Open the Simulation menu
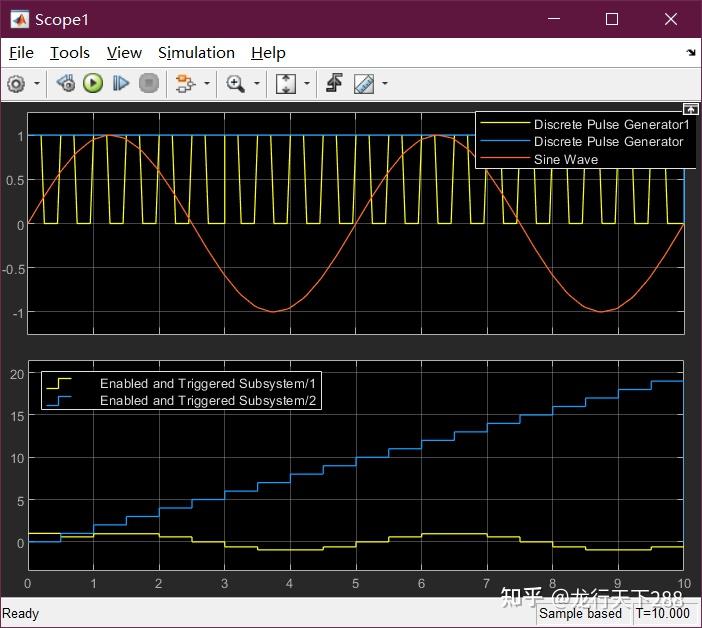This screenshot has height=628, width=702. click(196, 53)
